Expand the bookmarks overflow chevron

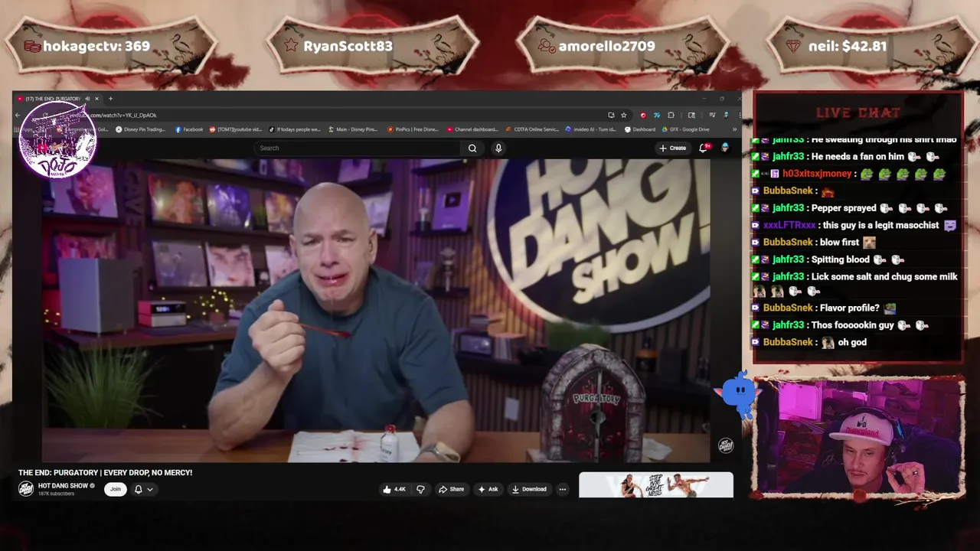pos(734,129)
